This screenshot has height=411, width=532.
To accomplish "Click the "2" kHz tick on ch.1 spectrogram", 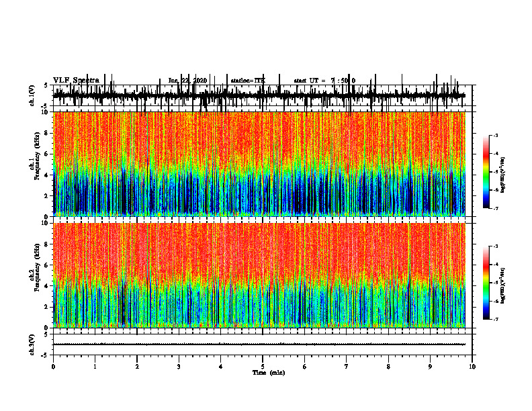I will tap(47, 196).
